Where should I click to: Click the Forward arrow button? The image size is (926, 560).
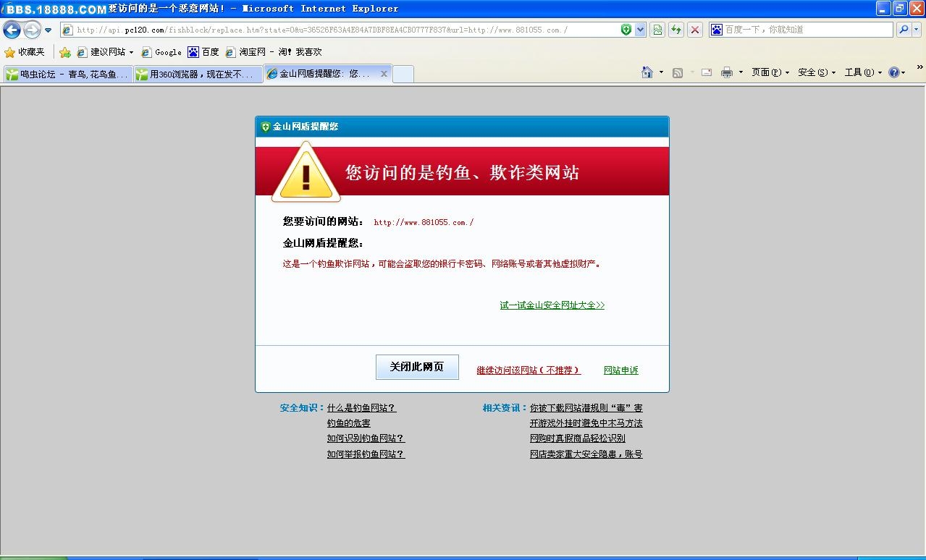(32, 30)
